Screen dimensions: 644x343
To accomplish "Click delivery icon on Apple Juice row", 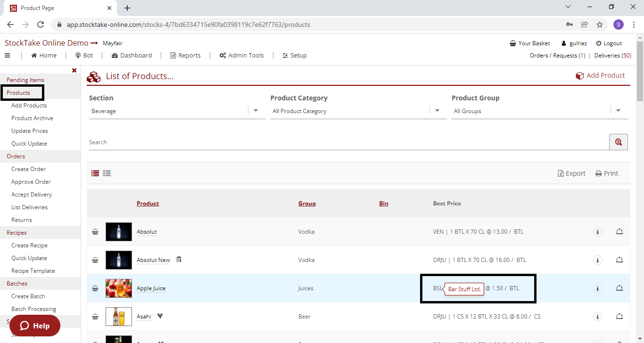I will pos(619,288).
